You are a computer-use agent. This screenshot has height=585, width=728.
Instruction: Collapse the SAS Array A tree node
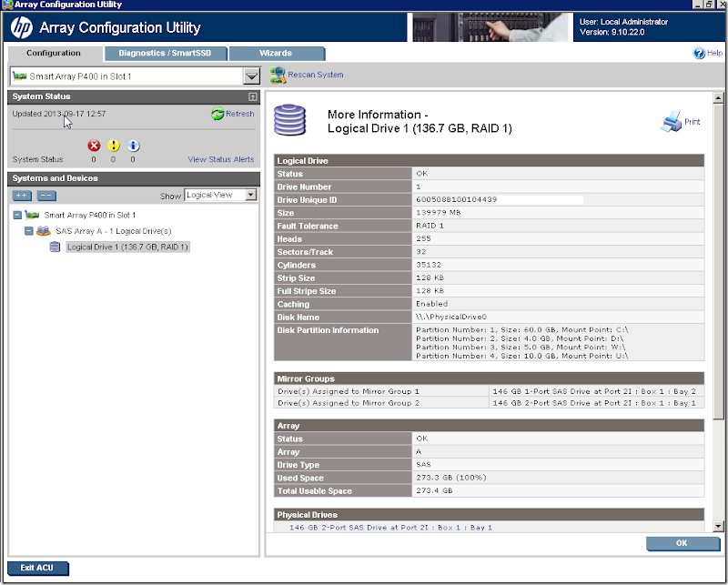[30, 231]
